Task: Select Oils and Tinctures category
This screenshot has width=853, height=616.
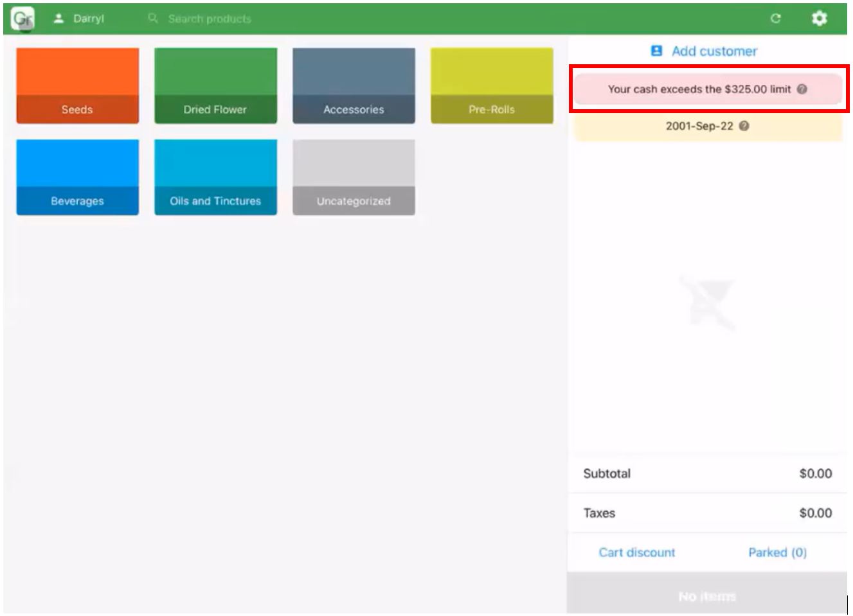Action: pyautogui.click(x=215, y=177)
